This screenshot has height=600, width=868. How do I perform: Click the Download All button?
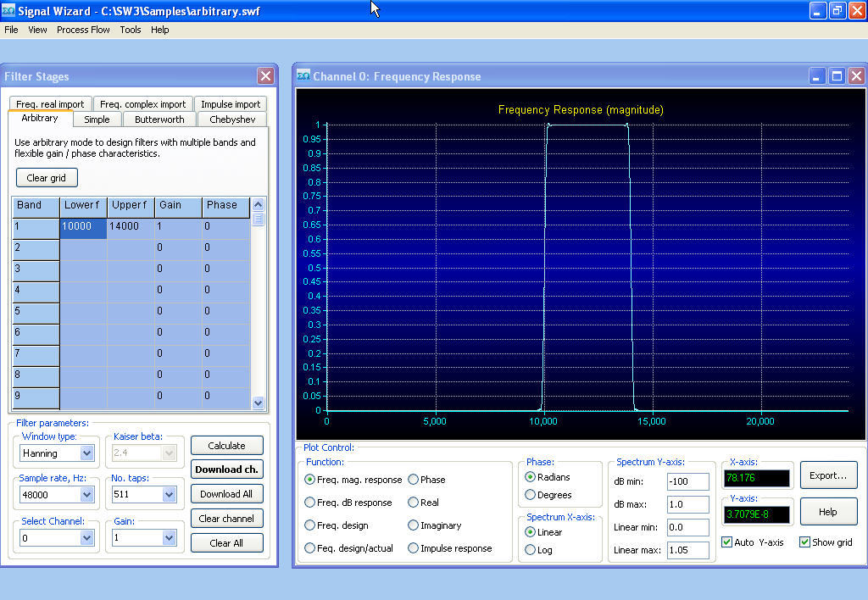coord(226,494)
